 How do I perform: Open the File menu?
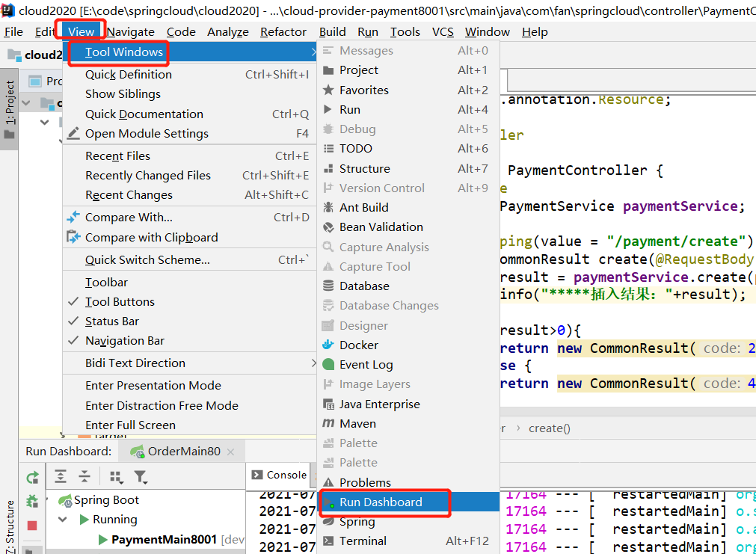coord(13,32)
